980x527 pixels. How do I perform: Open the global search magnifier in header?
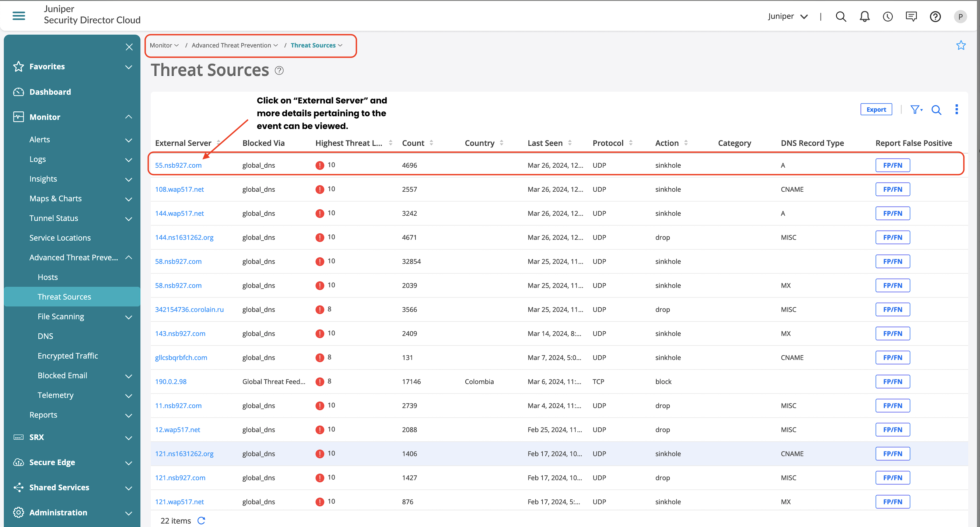pos(841,16)
